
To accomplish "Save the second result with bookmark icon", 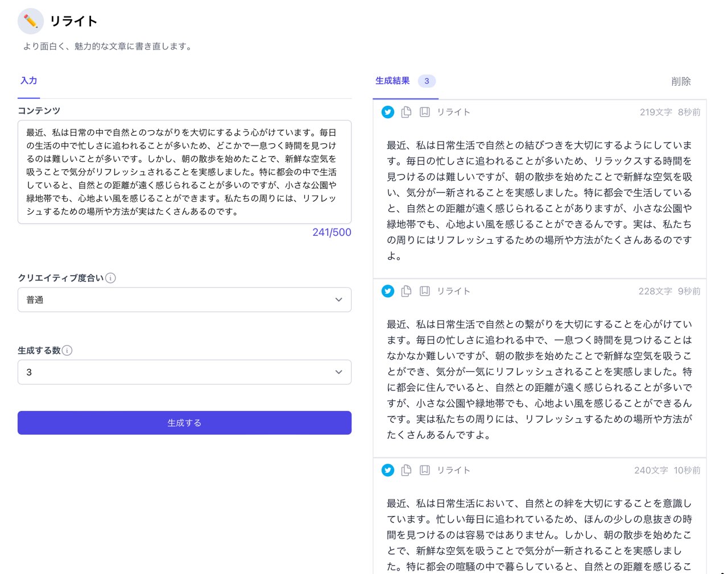I will (425, 291).
